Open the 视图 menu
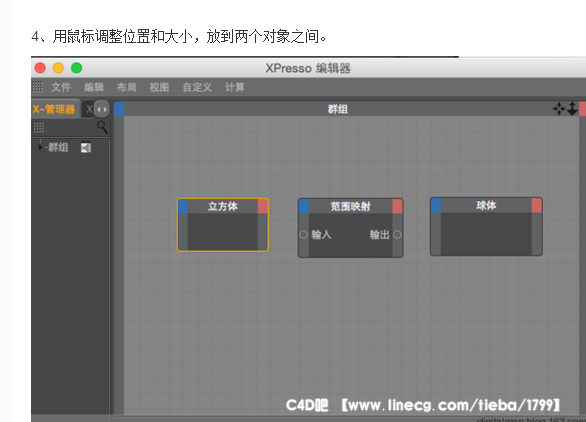Viewport: 586px width, 422px height. coord(159,87)
